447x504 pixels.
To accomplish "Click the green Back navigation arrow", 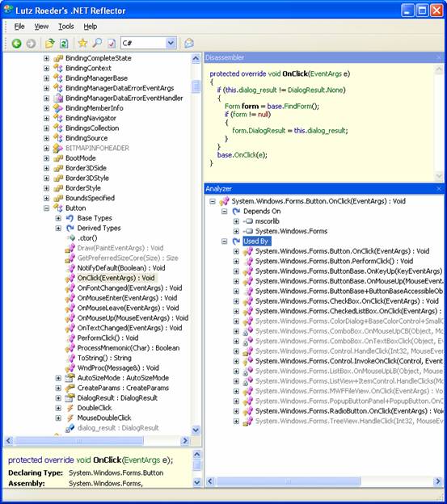I will [x=16, y=43].
